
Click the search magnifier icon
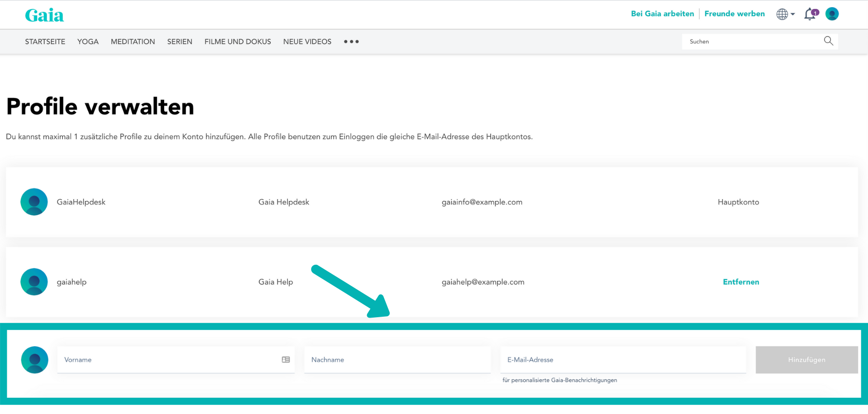click(828, 41)
